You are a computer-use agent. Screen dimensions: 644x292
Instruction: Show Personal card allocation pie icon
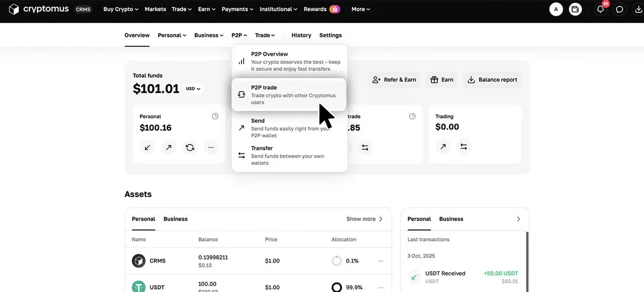click(215, 116)
